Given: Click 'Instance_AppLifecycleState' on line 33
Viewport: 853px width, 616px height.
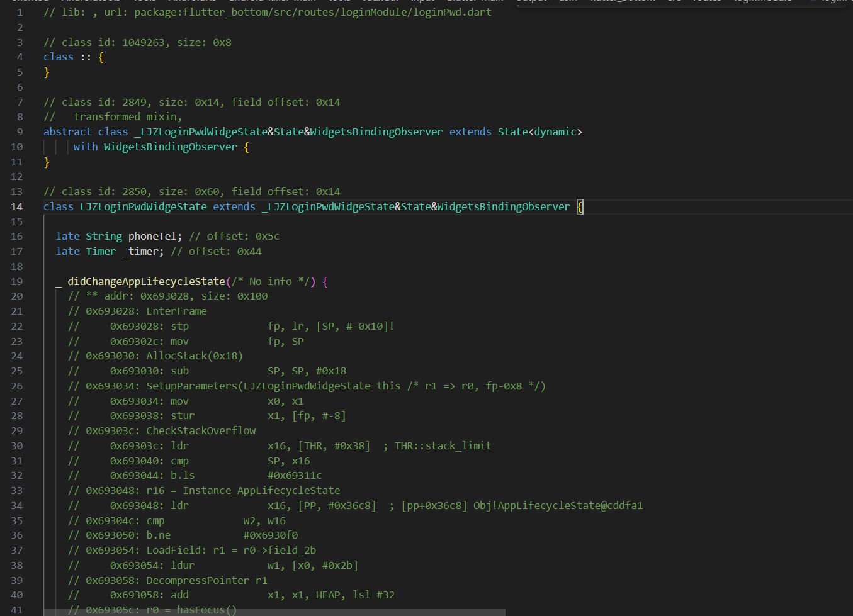Looking at the screenshot, I should pyautogui.click(x=261, y=490).
